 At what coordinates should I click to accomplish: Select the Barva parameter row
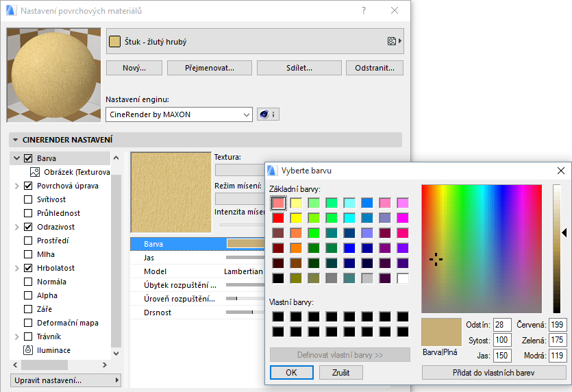[197, 244]
